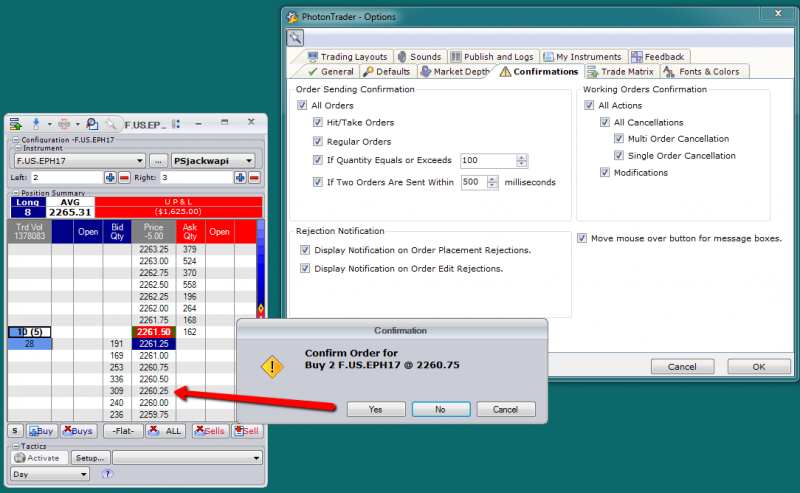Click the orange center-market icon in trading toolbar
This screenshot has width=800, height=493.
pos(64,124)
